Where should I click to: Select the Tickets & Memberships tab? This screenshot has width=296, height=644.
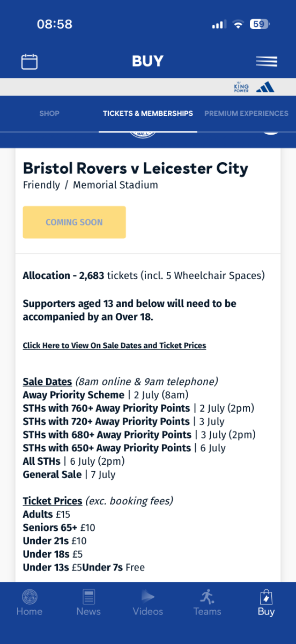pos(148,113)
